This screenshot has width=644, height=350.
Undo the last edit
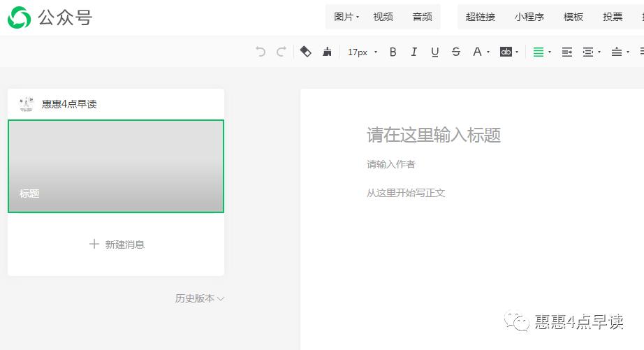click(261, 52)
